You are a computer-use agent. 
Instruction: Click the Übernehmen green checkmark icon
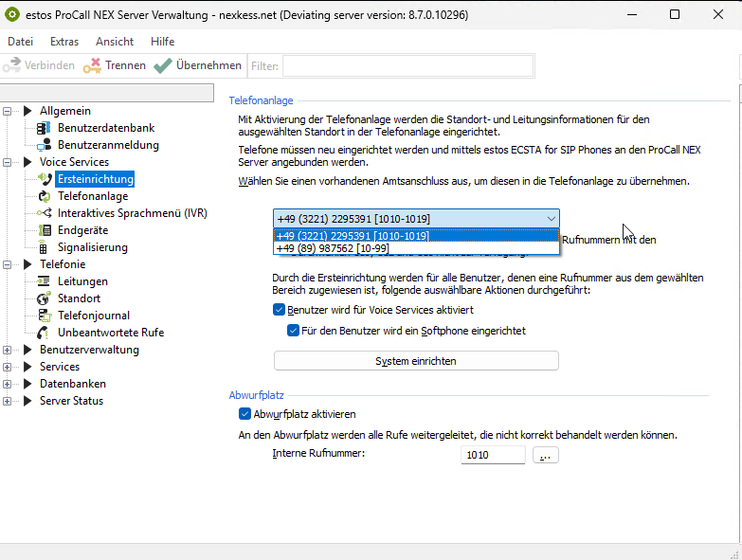point(162,65)
